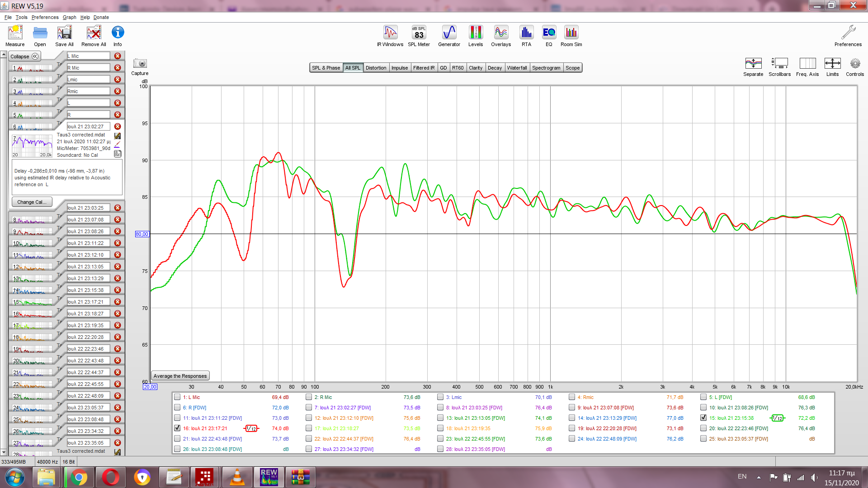Switch to the Waterfall tab
868x488 pixels.
517,68
